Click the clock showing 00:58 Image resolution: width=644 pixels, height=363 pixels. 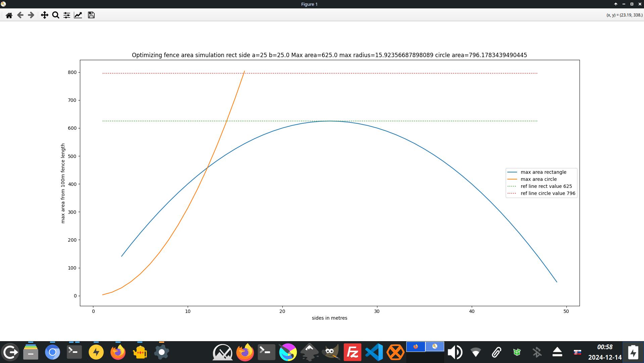[x=604, y=347]
